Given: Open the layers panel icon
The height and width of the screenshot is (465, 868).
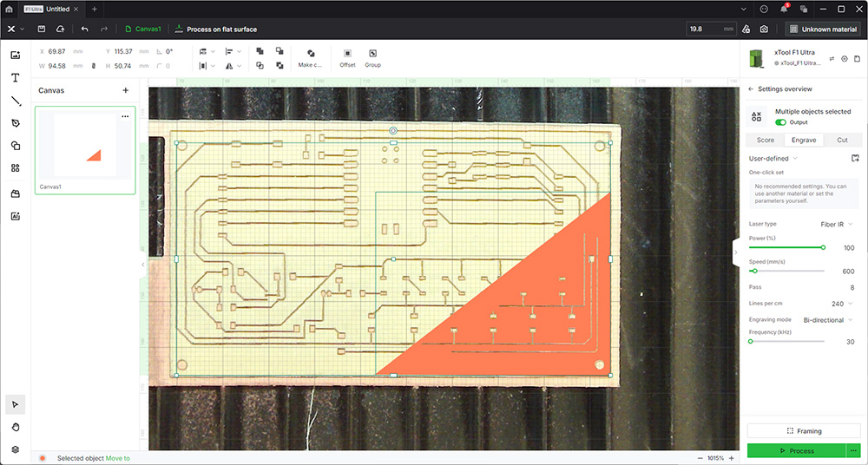Looking at the screenshot, I should (16, 449).
